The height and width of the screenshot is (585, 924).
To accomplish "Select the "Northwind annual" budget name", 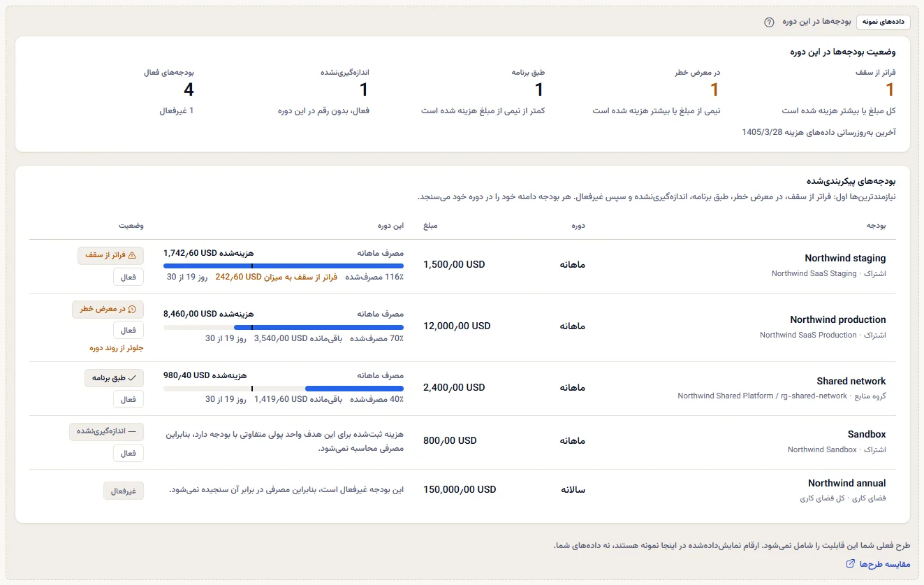I will [847, 483].
